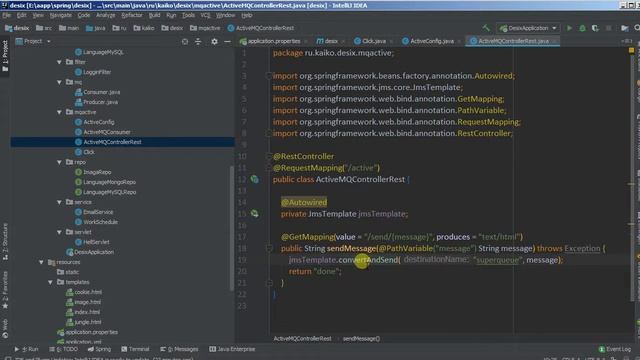Select Producer.java in project tree
Viewport: 640px width, 360px height.
[100, 102]
